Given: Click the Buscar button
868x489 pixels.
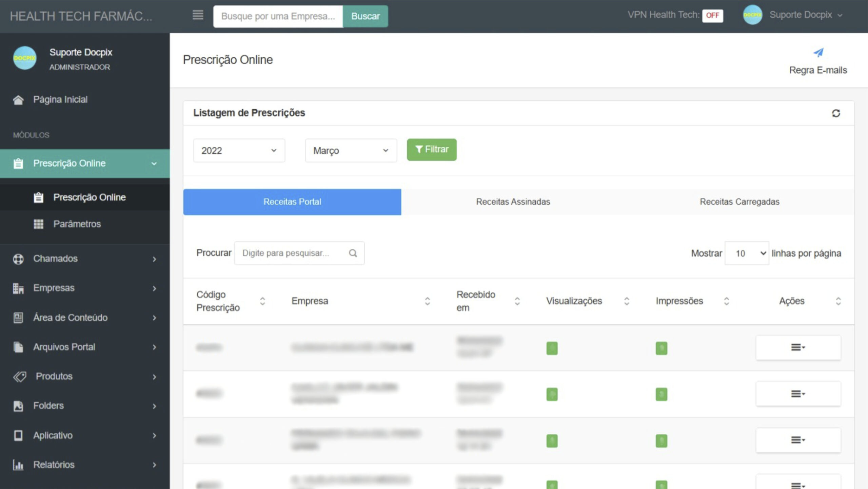Looking at the screenshot, I should (x=365, y=16).
